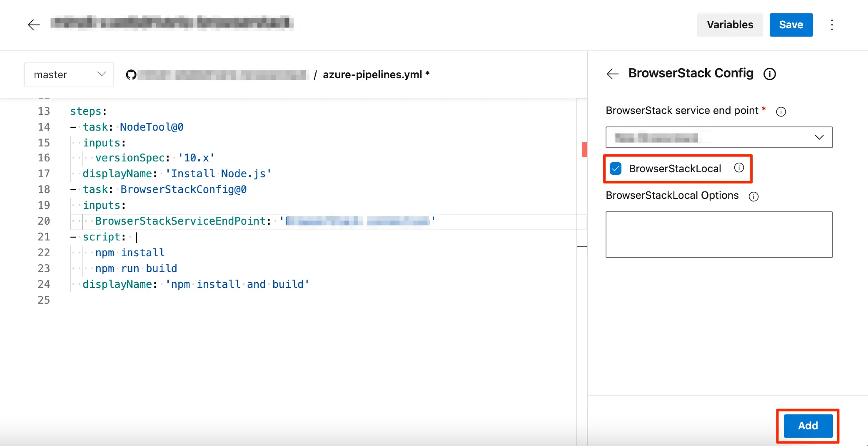
Task: Save the pipeline with Save button
Action: coord(791,25)
